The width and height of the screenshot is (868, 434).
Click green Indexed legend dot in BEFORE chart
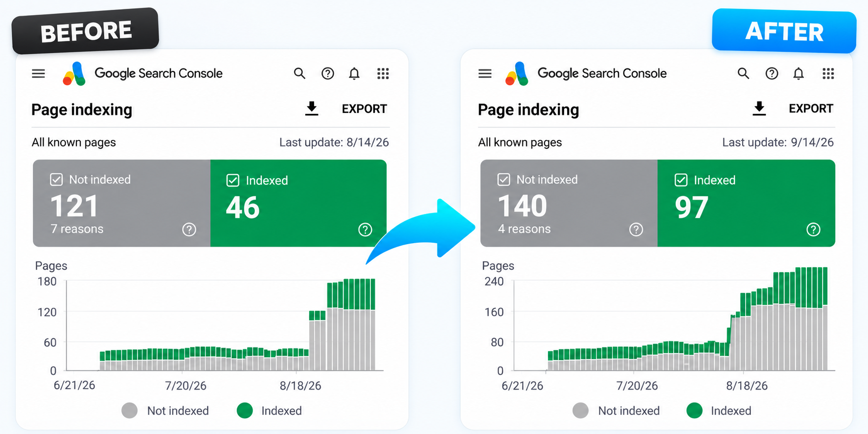pos(245,411)
